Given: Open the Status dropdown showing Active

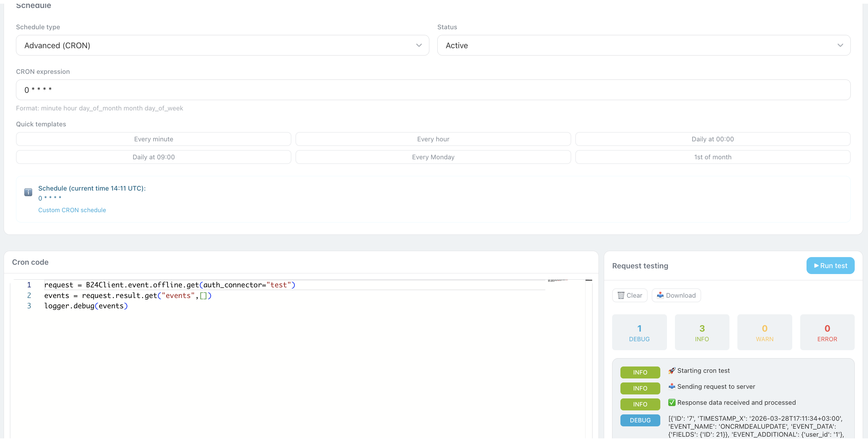Looking at the screenshot, I should [x=644, y=45].
